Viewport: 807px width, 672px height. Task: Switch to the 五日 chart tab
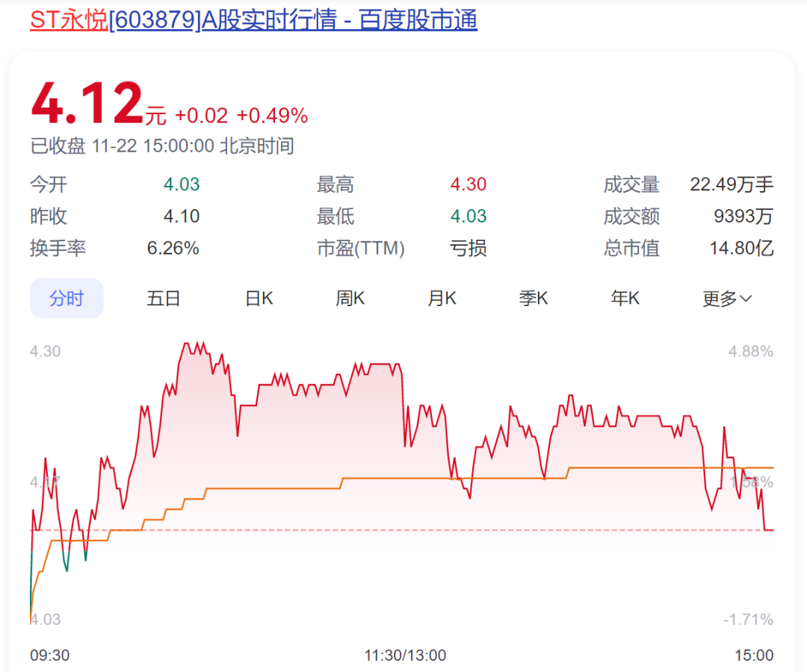click(x=164, y=299)
